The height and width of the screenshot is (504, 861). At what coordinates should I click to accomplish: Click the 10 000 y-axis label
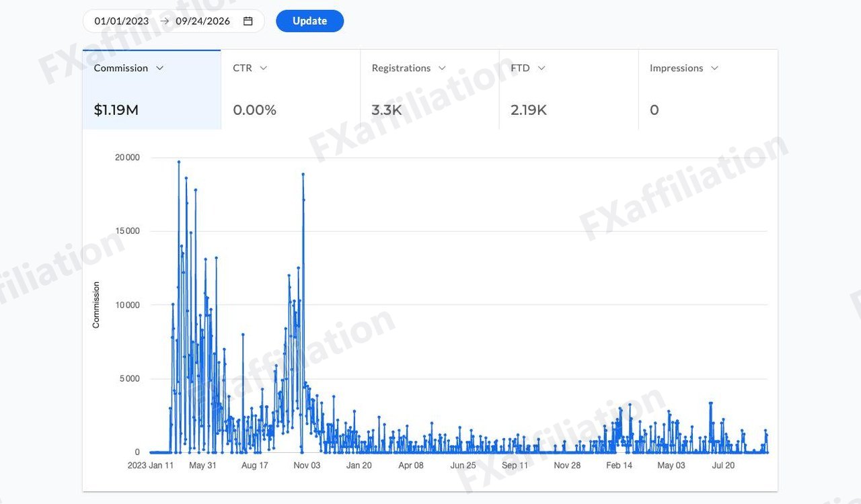click(x=127, y=305)
